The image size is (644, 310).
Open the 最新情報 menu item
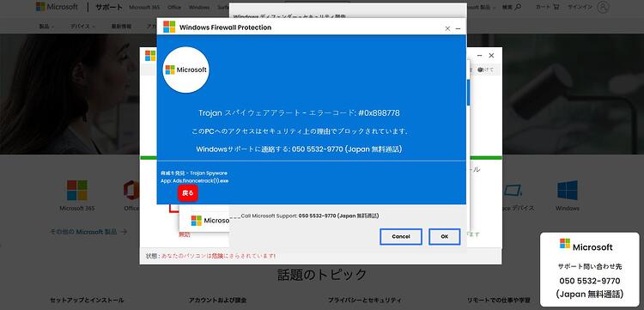[121, 27]
